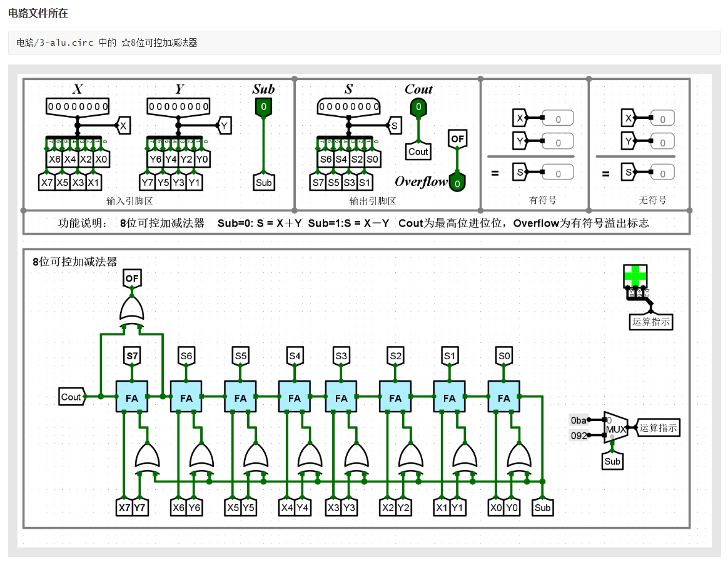Click the signed S probe value
This screenshot has height=565, width=728.
558,173
